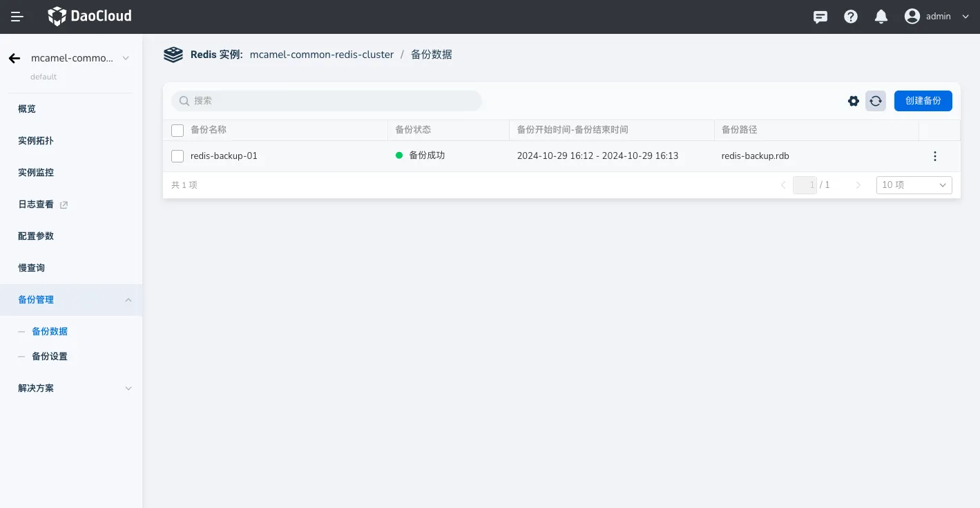Go to 实例监控 in sidebar

36,173
